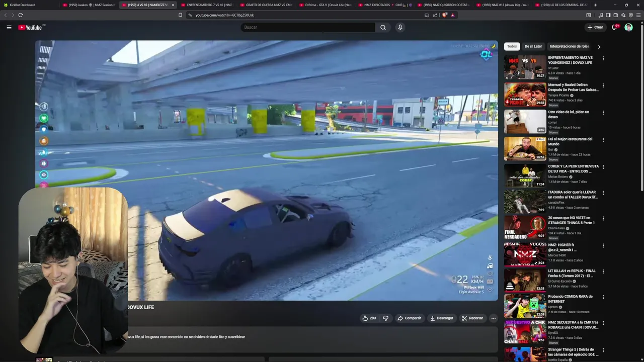Click the Recortar button
This screenshot has height=362, width=644.
(472, 318)
